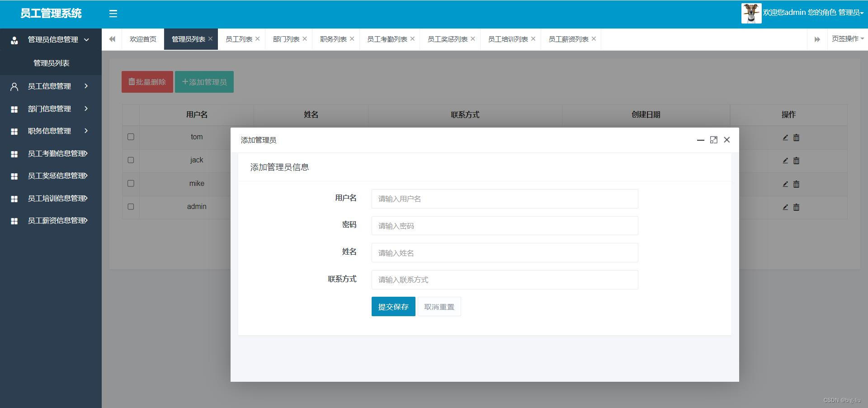
Task: Open the 页签操作 dropdown
Action: [847, 39]
